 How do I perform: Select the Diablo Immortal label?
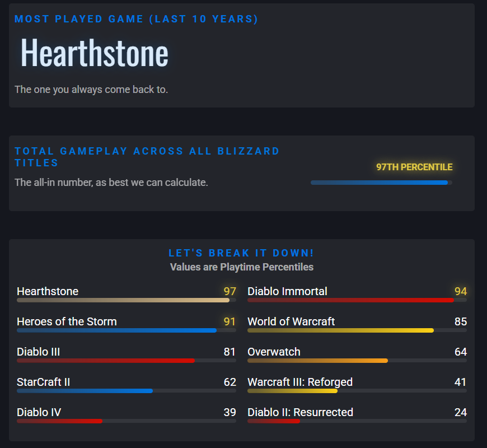[x=287, y=291]
